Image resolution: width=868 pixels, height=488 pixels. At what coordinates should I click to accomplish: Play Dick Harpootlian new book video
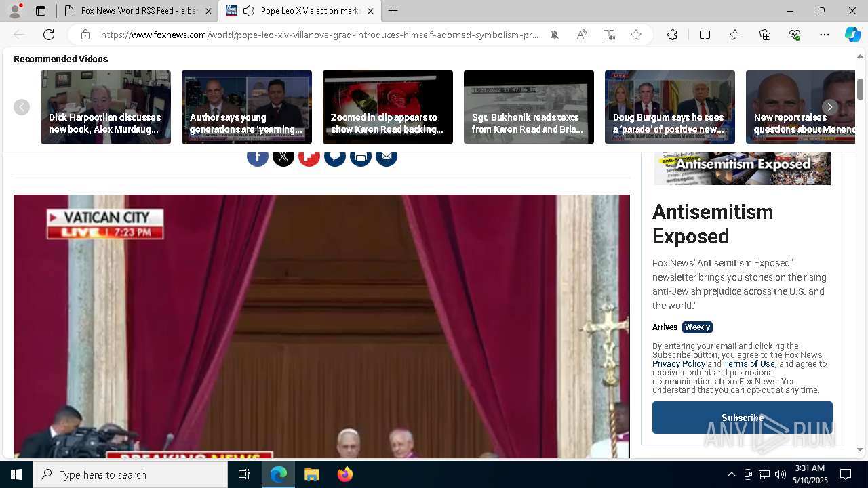click(106, 107)
